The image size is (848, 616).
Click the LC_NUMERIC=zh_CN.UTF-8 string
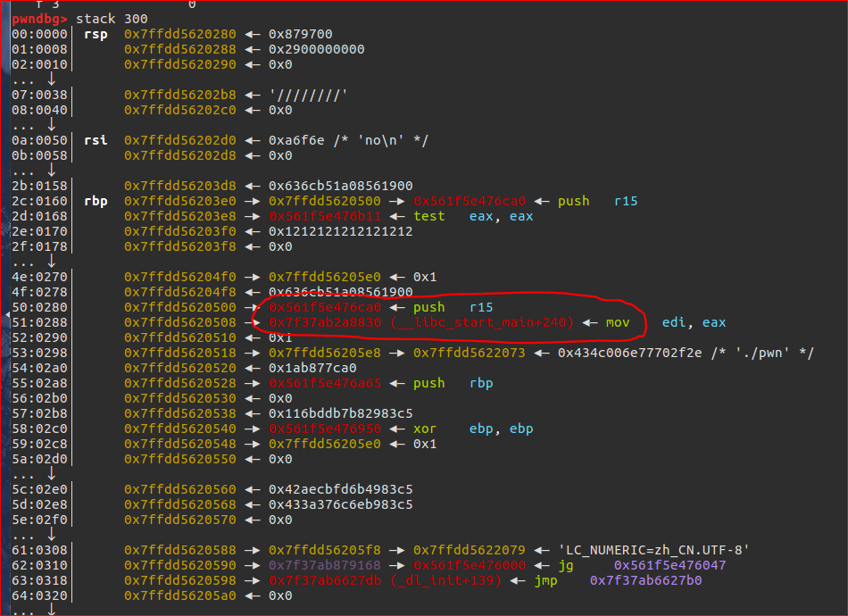coord(653,550)
